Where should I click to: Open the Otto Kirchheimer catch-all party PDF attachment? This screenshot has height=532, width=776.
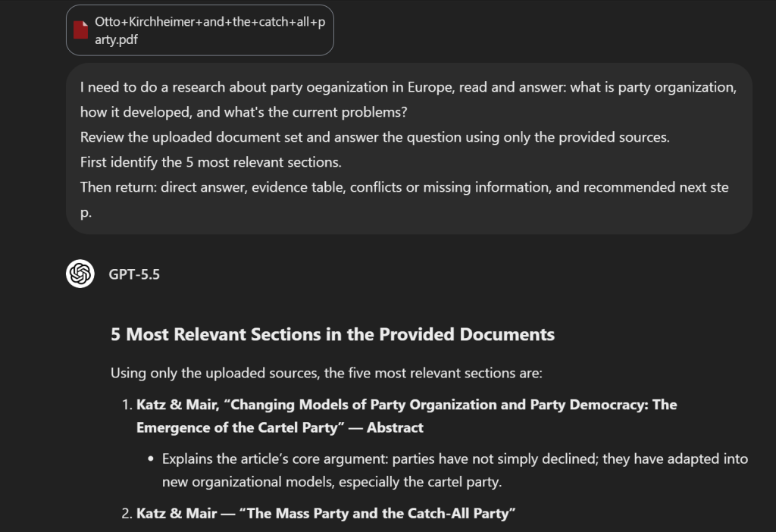pyautogui.click(x=200, y=30)
